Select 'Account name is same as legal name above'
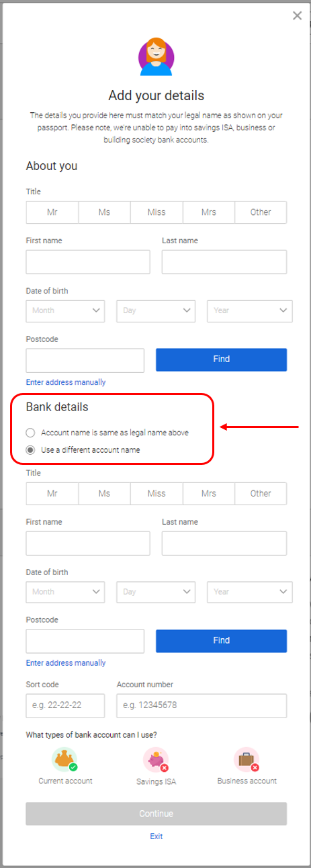This screenshot has width=311, height=868. click(x=30, y=433)
